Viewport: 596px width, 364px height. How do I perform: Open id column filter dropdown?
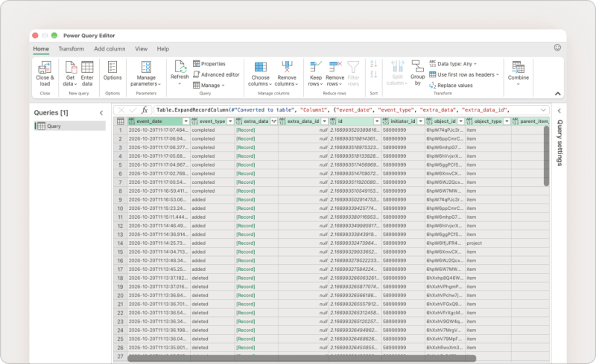pyautogui.click(x=377, y=121)
